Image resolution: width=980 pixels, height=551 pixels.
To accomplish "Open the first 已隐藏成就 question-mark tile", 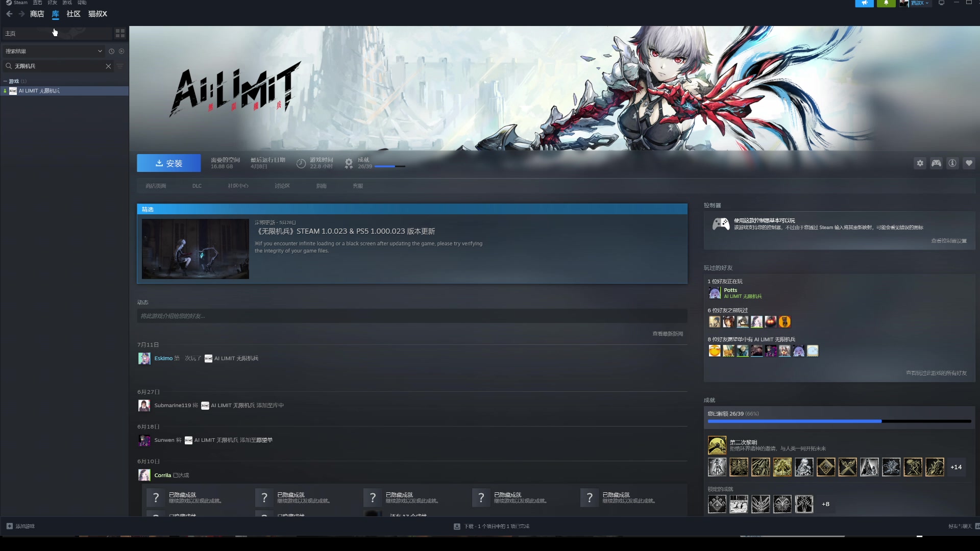I will (156, 497).
